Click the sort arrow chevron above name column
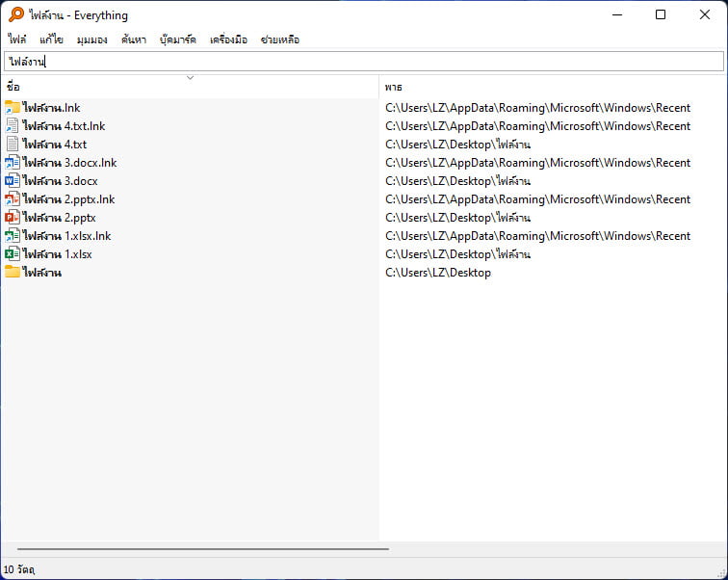Screen dimensions: 728x580 tap(190, 77)
